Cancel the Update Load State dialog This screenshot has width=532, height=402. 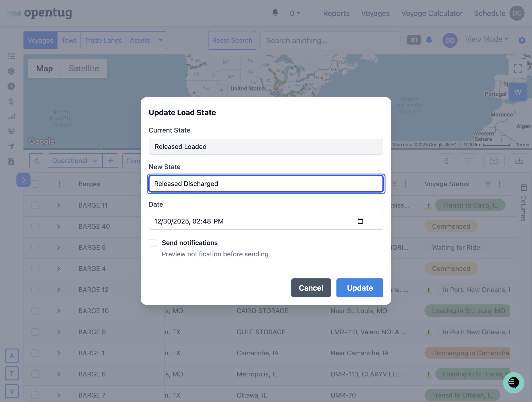click(x=311, y=288)
